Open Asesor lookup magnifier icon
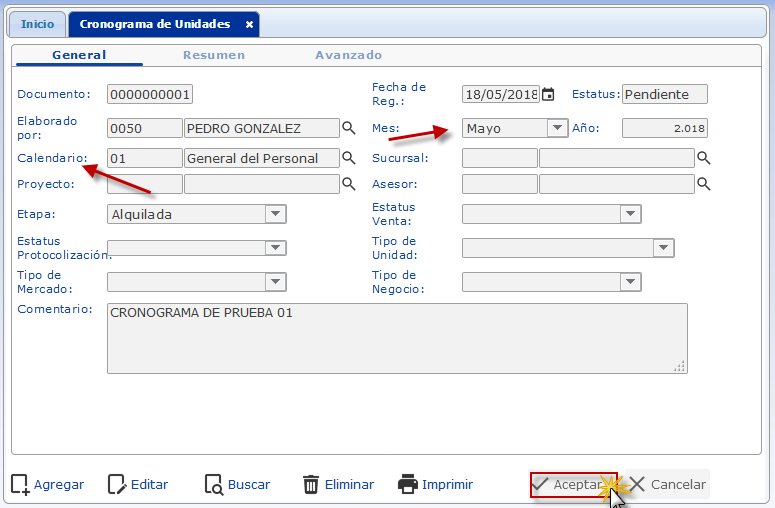Viewport: 775px width, 508px height. click(x=703, y=184)
